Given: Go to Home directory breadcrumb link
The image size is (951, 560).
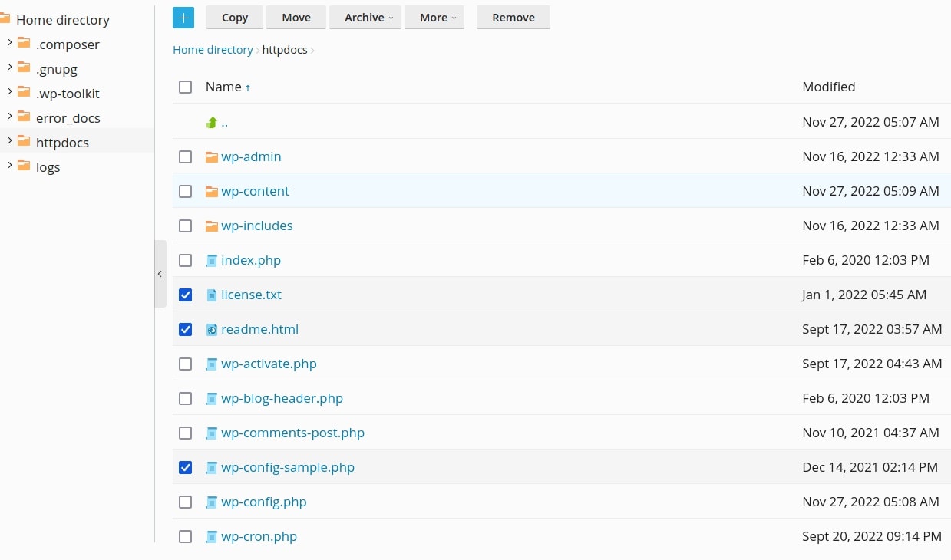Looking at the screenshot, I should [213, 50].
